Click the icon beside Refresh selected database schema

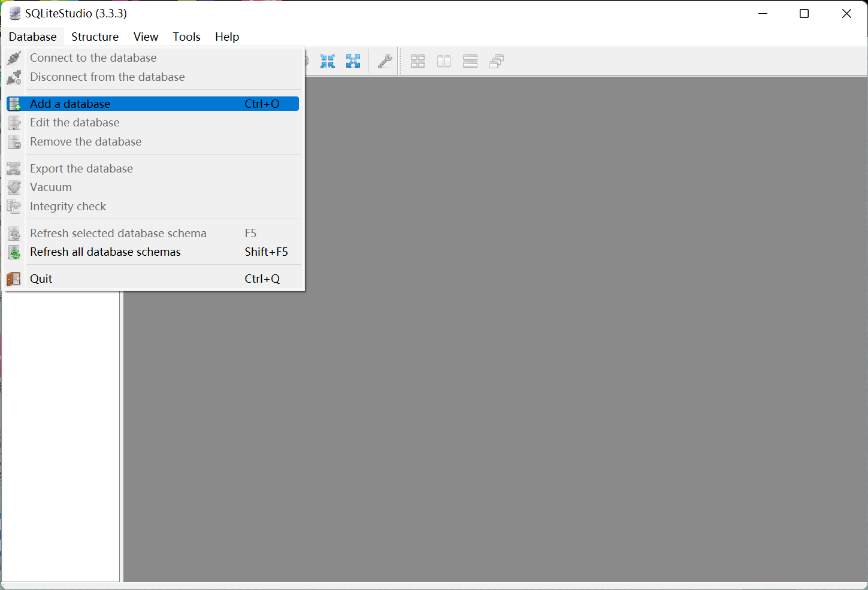14,233
